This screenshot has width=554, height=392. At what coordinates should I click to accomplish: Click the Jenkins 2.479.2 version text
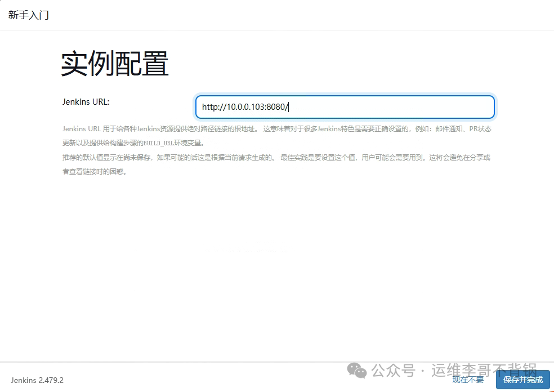[37, 380]
